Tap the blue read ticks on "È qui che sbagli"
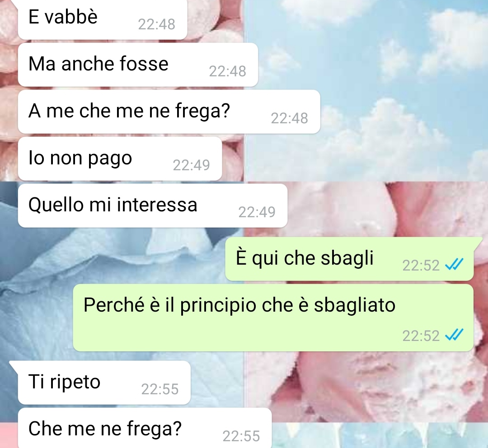Screen dimensions: 488x448 coord(454,265)
